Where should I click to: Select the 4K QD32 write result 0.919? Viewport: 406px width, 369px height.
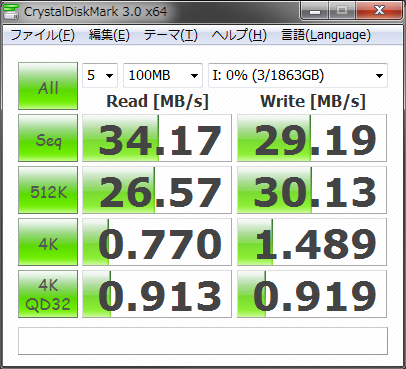click(x=312, y=294)
